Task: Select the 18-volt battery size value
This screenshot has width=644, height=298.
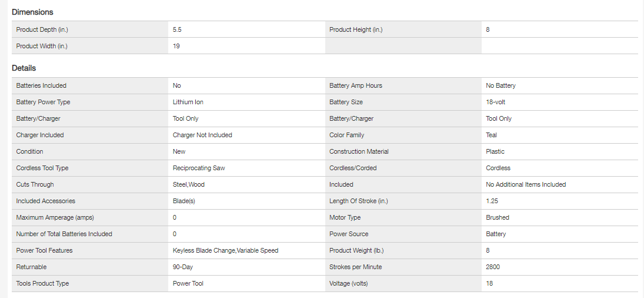Action: (x=496, y=102)
